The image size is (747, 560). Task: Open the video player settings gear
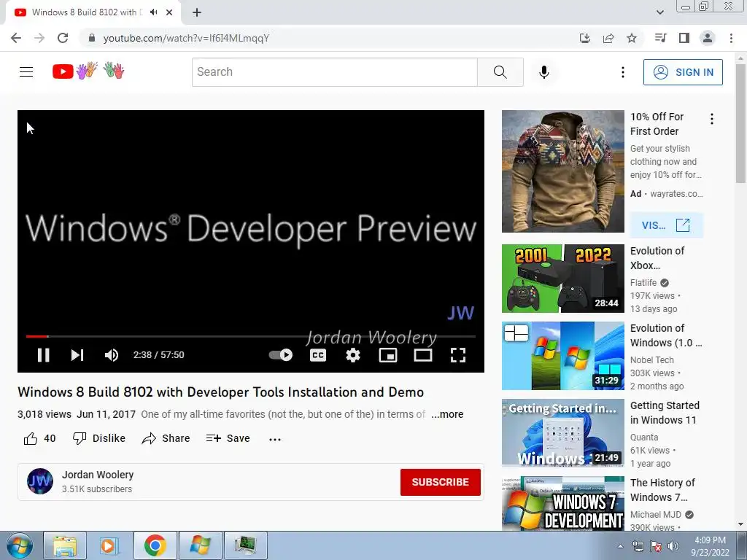[353, 355]
